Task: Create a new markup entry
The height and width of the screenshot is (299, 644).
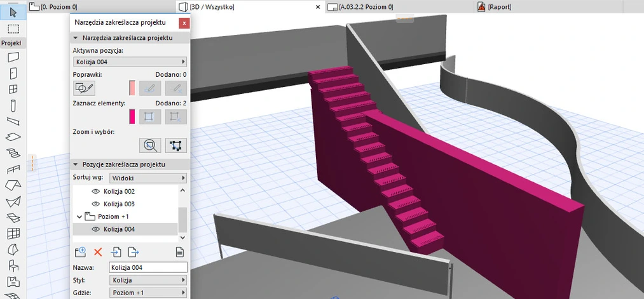Action: [x=80, y=251]
